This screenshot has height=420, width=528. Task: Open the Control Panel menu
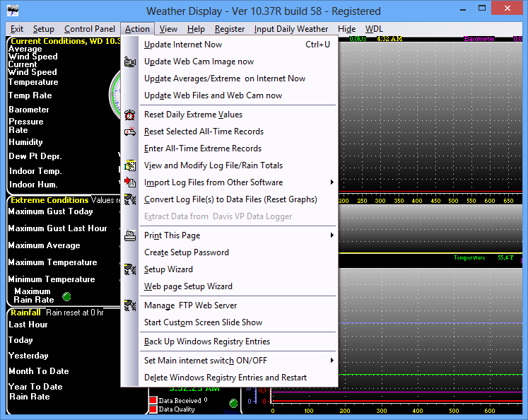tap(90, 29)
